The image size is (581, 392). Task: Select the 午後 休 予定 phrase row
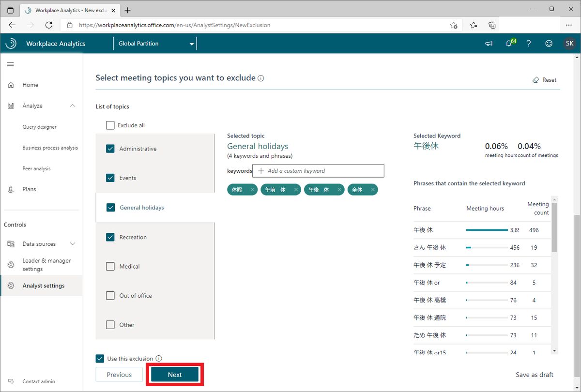(483, 265)
